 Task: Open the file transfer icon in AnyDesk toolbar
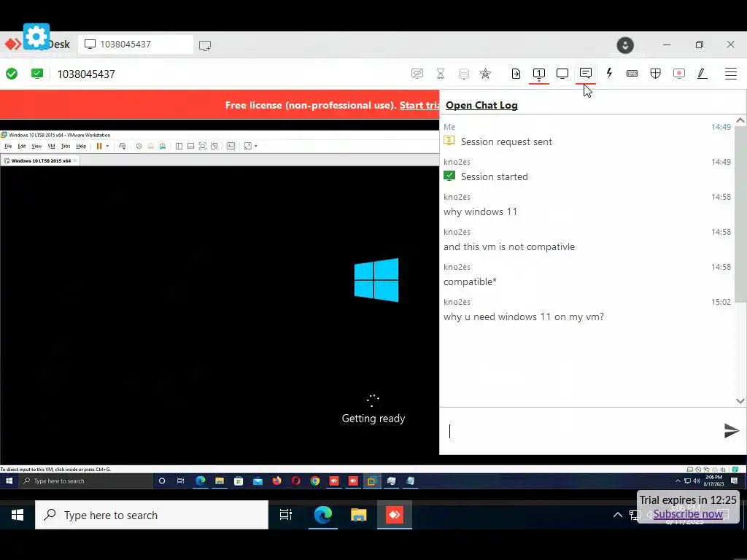coord(516,74)
